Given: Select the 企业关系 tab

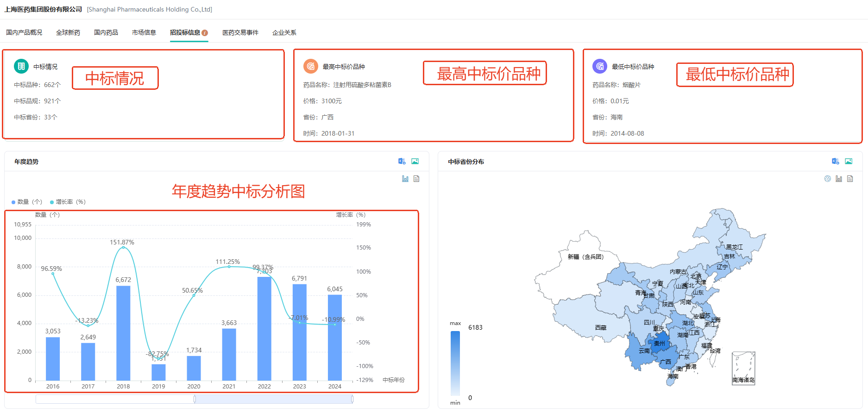Looking at the screenshot, I should tap(284, 32).
